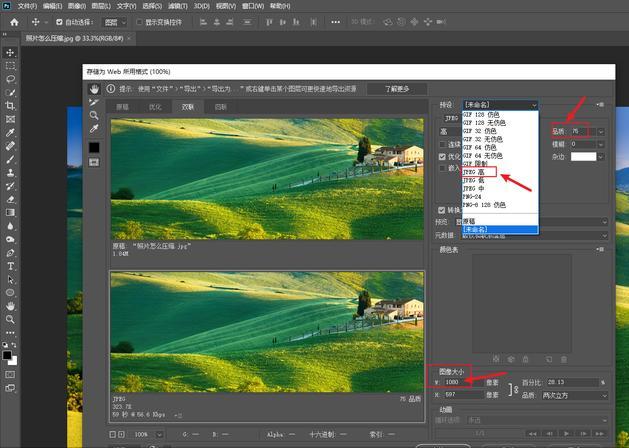Select the Type tool in the left toolbar

click(x=9, y=267)
